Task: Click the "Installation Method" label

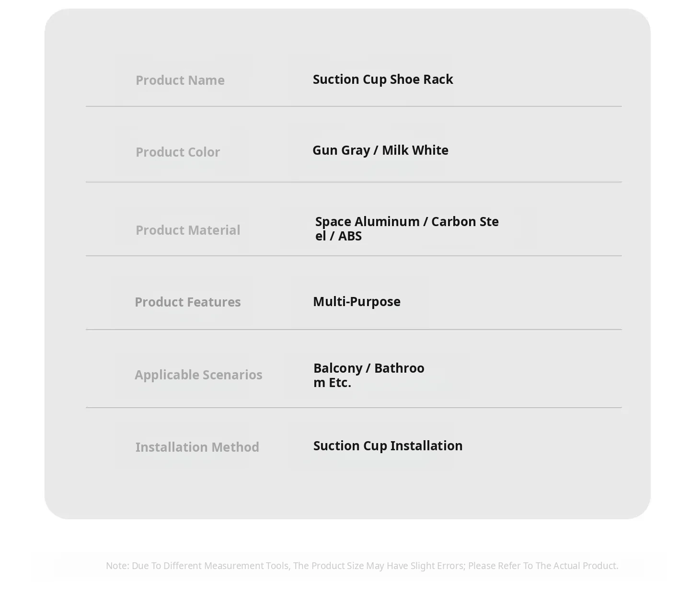Action: (197, 447)
